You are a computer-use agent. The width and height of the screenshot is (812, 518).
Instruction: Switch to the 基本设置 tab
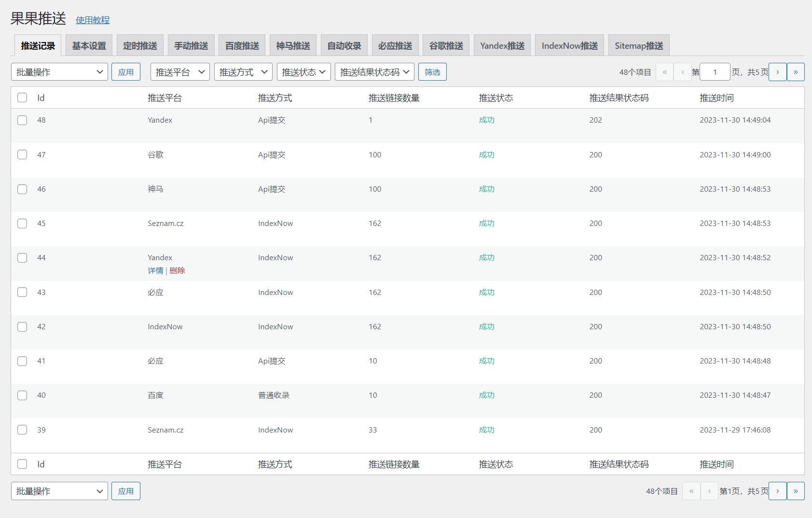coord(89,45)
